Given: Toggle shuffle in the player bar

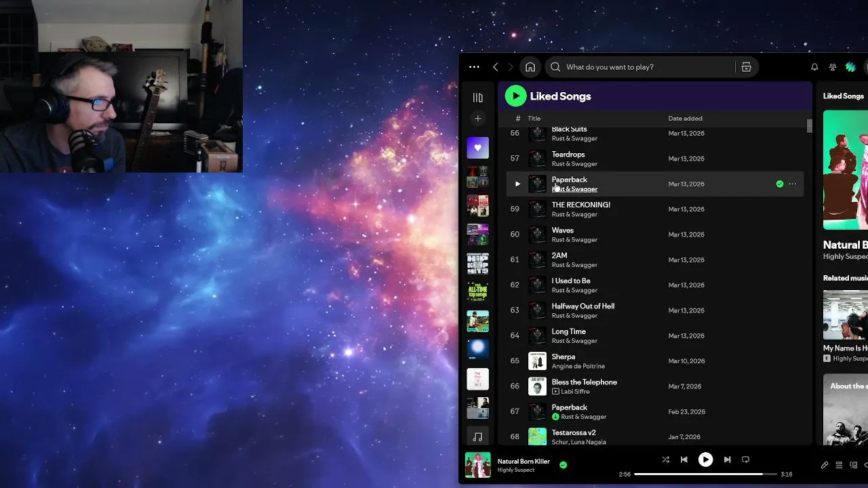Looking at the screenshot, I should click(x=665, y=460).
